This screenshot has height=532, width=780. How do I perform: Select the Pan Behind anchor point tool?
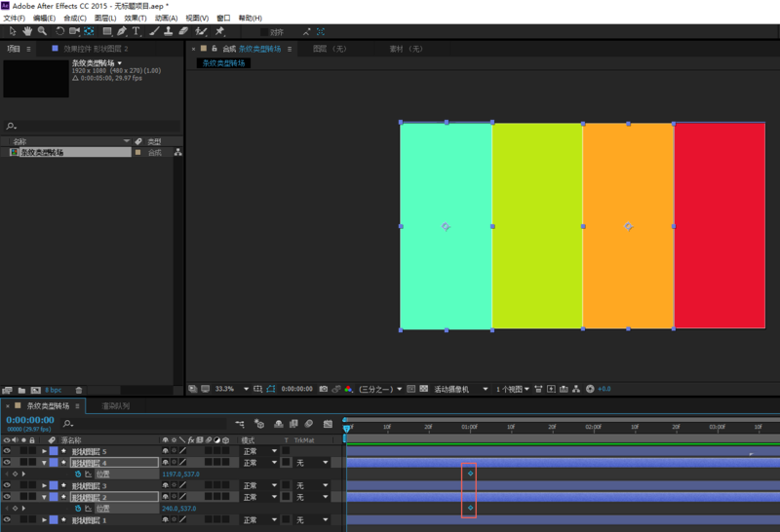(x=89, y=31)
